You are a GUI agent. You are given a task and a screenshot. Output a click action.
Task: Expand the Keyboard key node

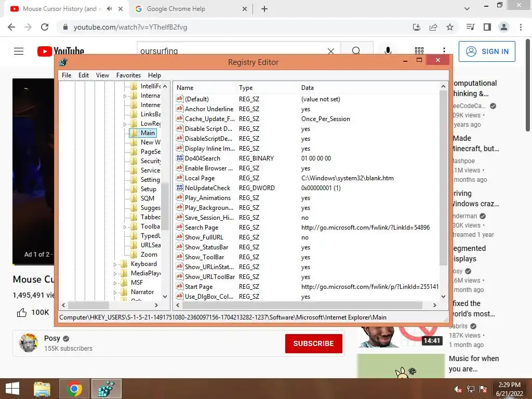pos(115,264)
